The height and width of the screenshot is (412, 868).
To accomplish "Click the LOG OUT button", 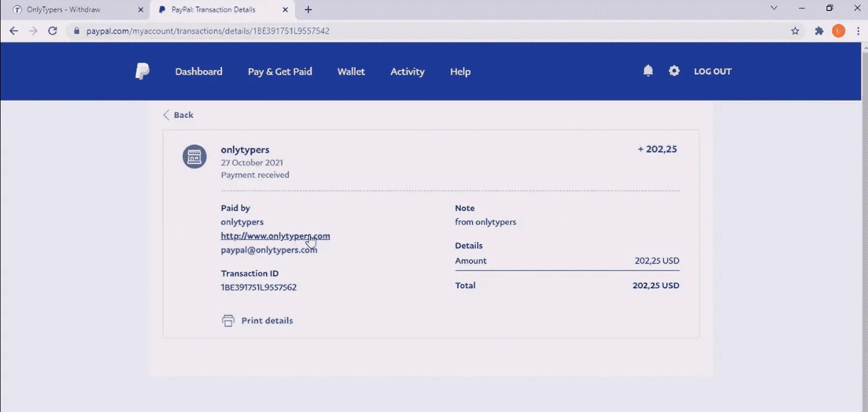I will (x=712, y=72).
